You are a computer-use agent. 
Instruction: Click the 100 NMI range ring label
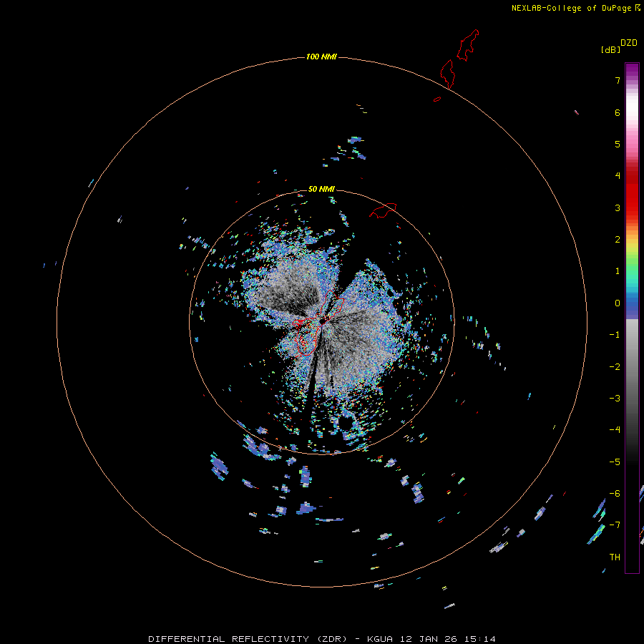[321, 57]
